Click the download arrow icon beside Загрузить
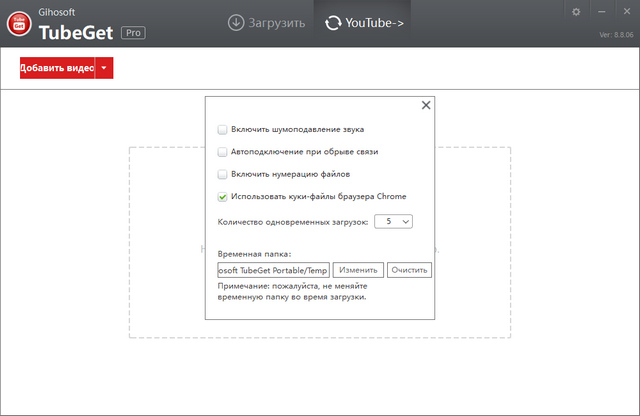This screenshot has height=416, width=640. [236, 21]
